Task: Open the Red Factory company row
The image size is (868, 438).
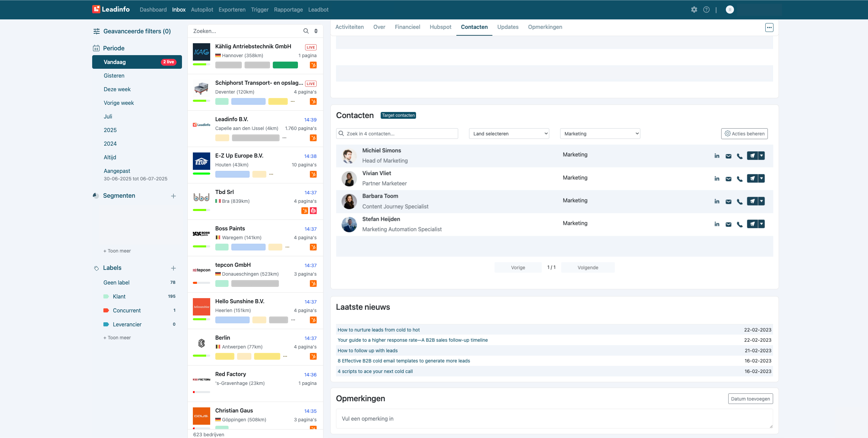Action: (255, 384)
